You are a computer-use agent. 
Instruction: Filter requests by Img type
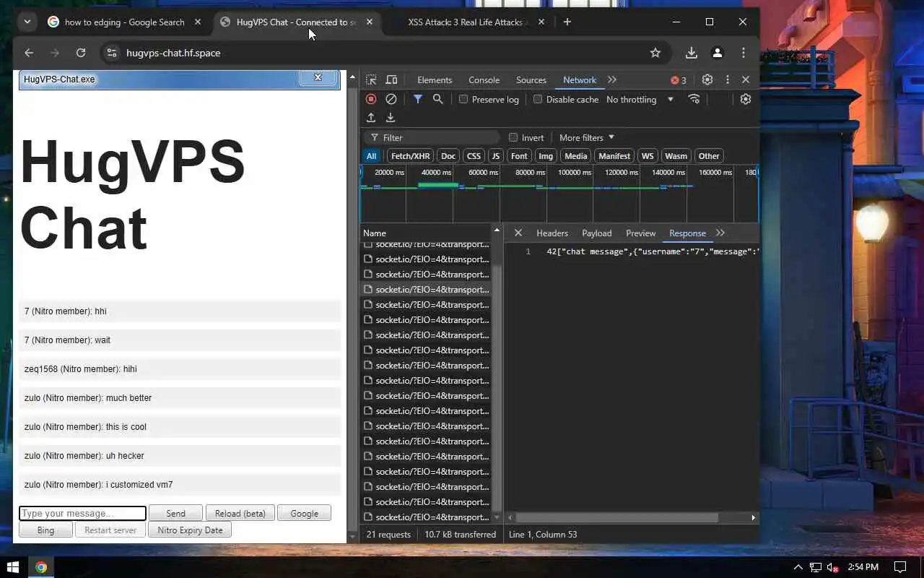click(546, 155)
